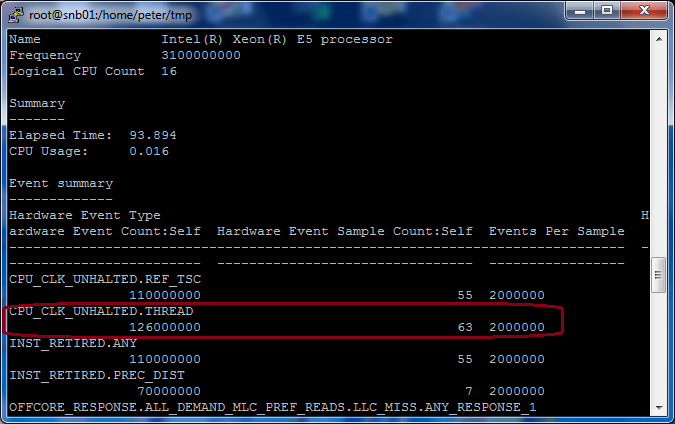Click the sample count 7
675x424 pixels.
[469, 391]
